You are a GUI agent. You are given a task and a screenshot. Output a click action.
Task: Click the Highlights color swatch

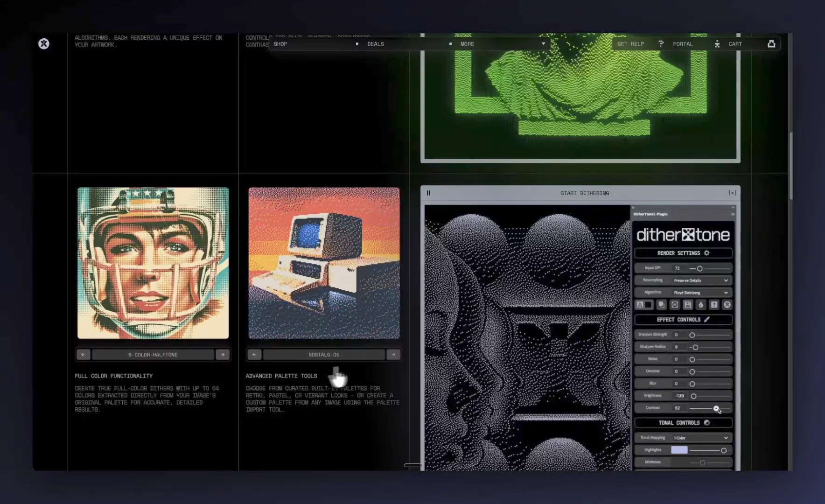(x=679, y=450)
